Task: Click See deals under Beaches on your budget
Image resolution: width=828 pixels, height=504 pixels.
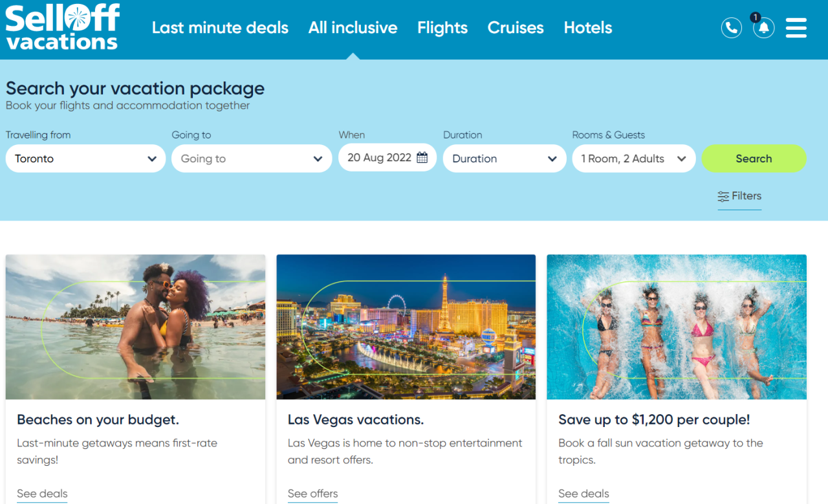Action: coord(41,493)
